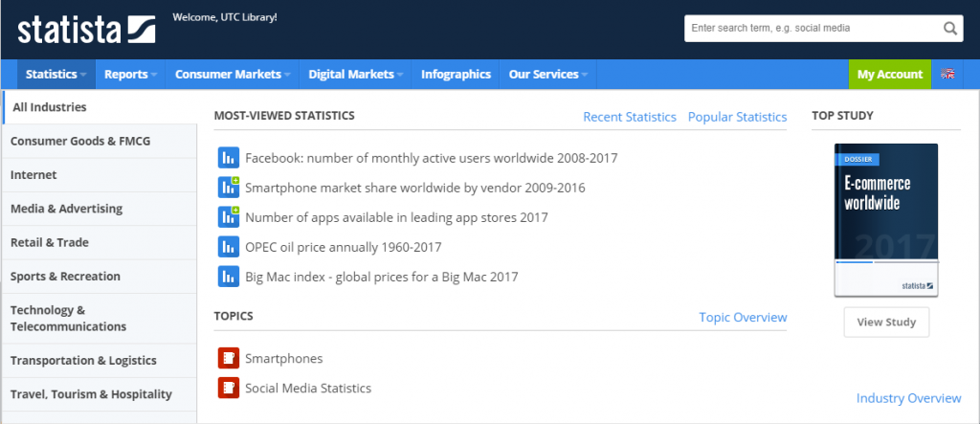Select the UK flag language icon
Screen dimensions: 980x424
[x=948, y=74]
